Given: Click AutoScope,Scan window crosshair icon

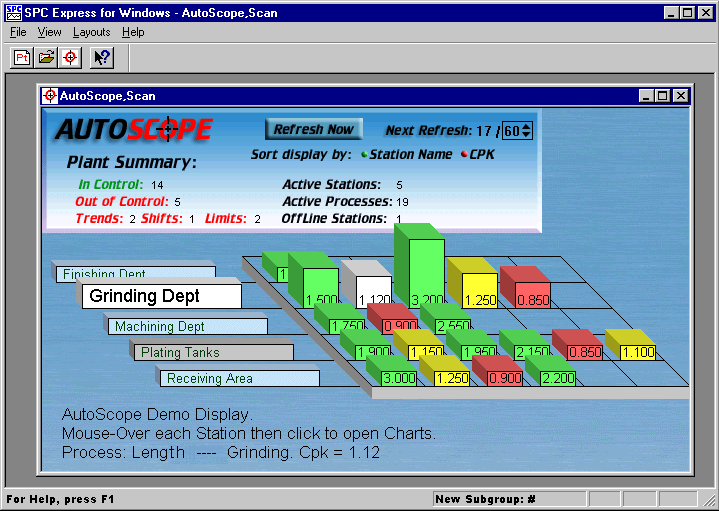Looking at the screenshot, I should (x=50, y=96).
